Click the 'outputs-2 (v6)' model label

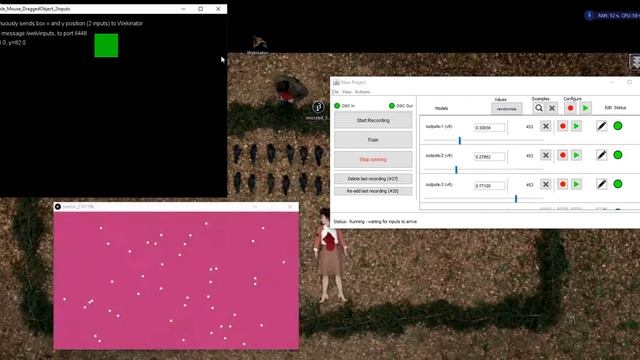coord(439,156)
